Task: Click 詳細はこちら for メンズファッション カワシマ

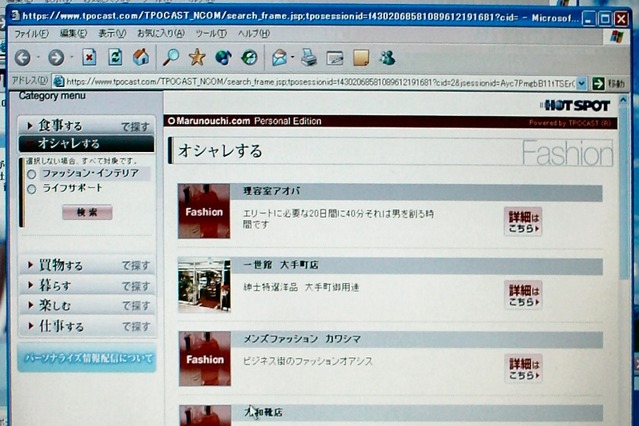Action: click(x=524, y=368)
